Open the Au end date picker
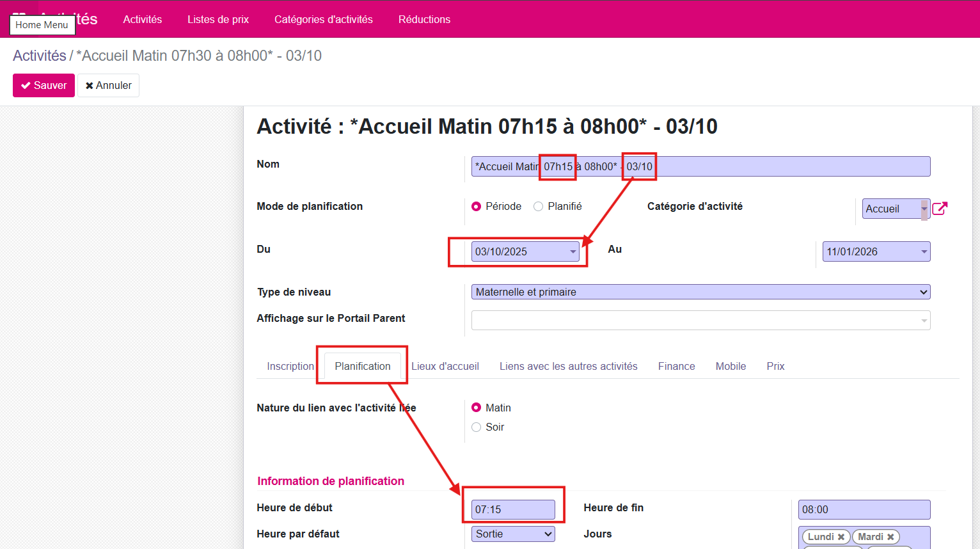980x549 pixels. tap(923, 251)
